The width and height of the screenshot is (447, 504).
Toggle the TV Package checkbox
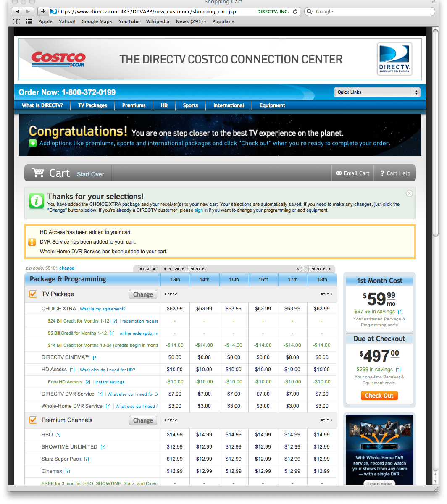tap(33, 294)
